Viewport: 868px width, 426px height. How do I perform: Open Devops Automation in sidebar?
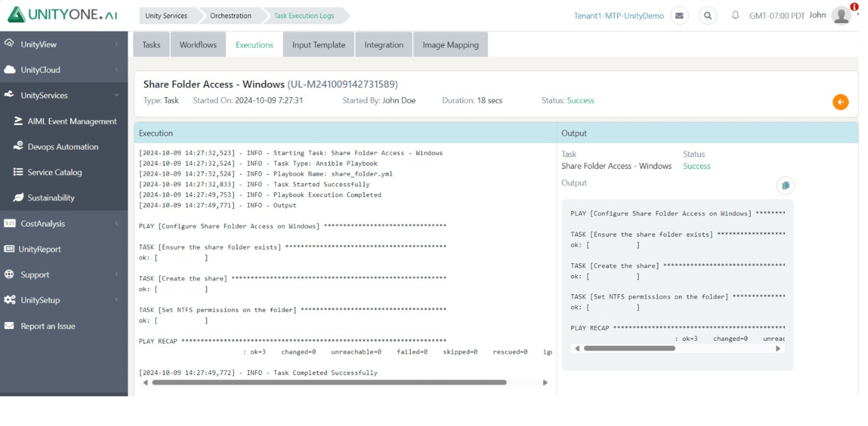click(x=63, y=147)
